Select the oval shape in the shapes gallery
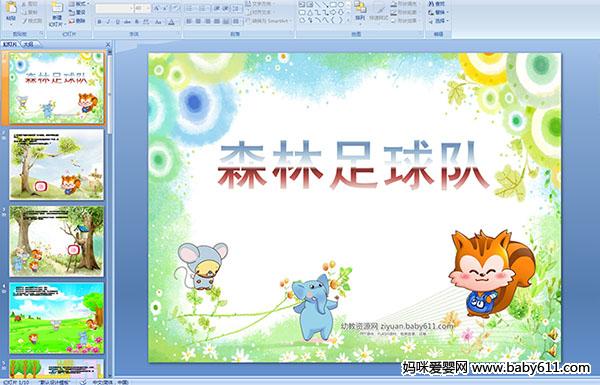 [340, 5]
